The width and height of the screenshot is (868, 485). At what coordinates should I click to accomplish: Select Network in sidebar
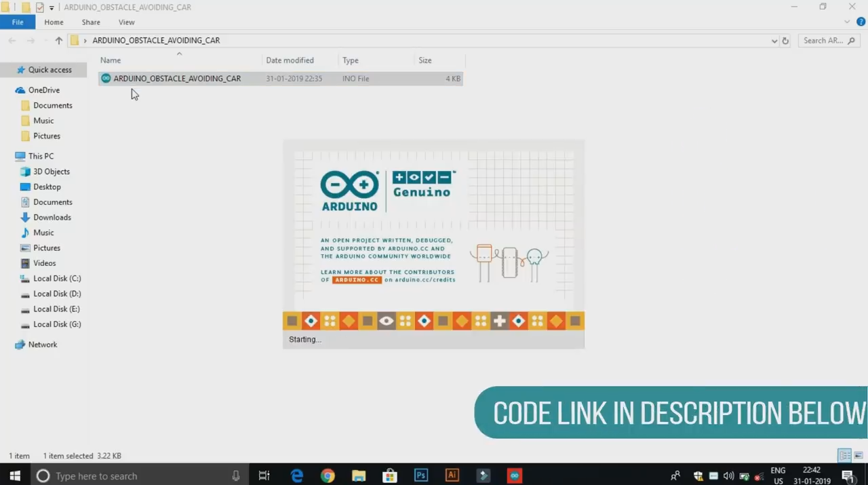(42, 345)
